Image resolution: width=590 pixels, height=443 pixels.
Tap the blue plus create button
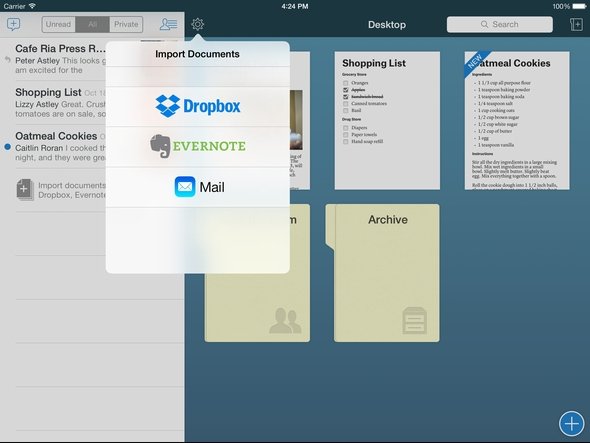click(x=572, y=424)
